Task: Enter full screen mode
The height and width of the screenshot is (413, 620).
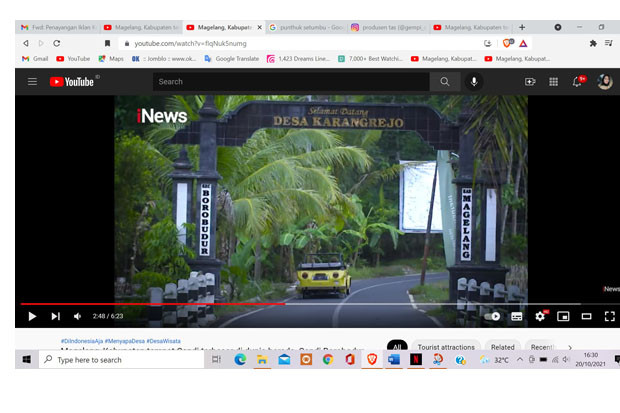Action: pos(609,316)
